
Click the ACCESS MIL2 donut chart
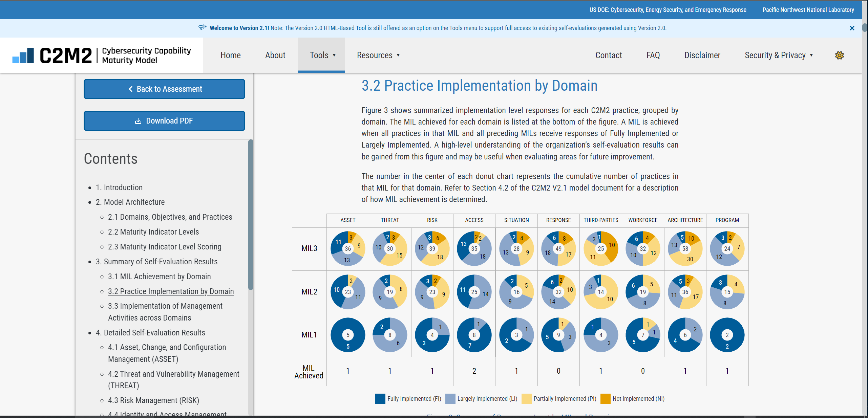pos(474,292)
